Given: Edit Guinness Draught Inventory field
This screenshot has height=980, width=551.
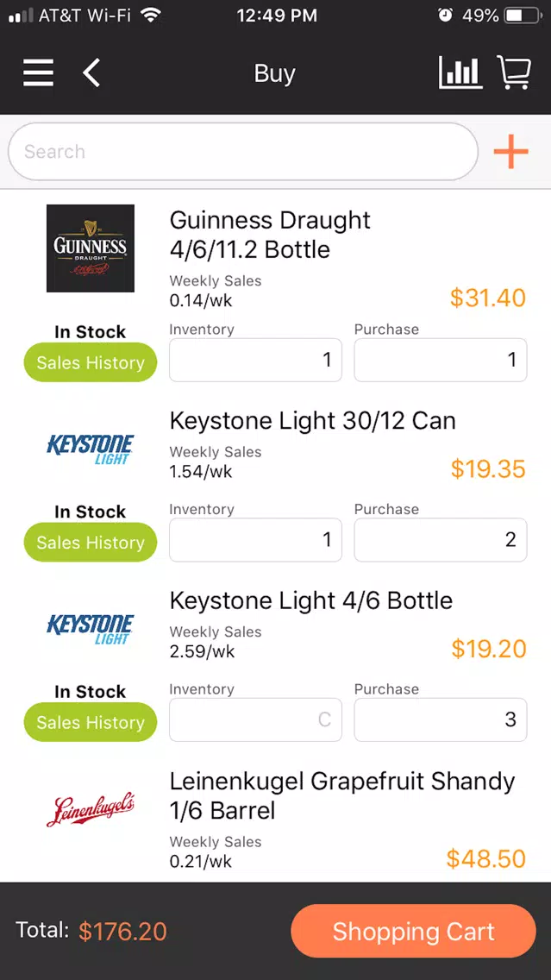Looking at the screenshot, I should 255,360.
